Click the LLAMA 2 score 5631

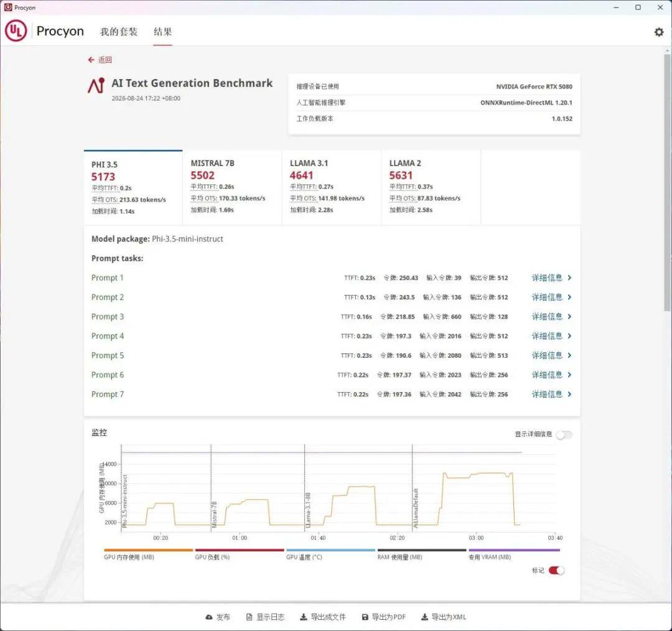click(x=401, y=175)
